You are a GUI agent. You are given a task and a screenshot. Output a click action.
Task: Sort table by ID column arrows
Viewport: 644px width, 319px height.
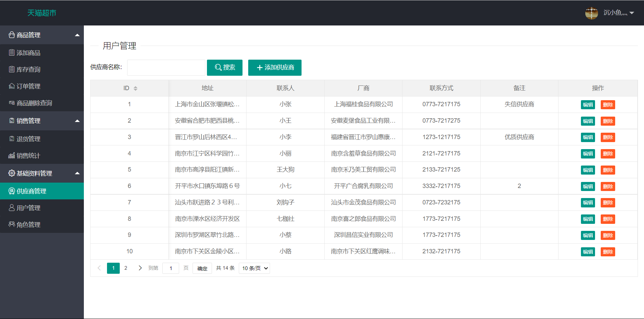[x=136, y=88]
